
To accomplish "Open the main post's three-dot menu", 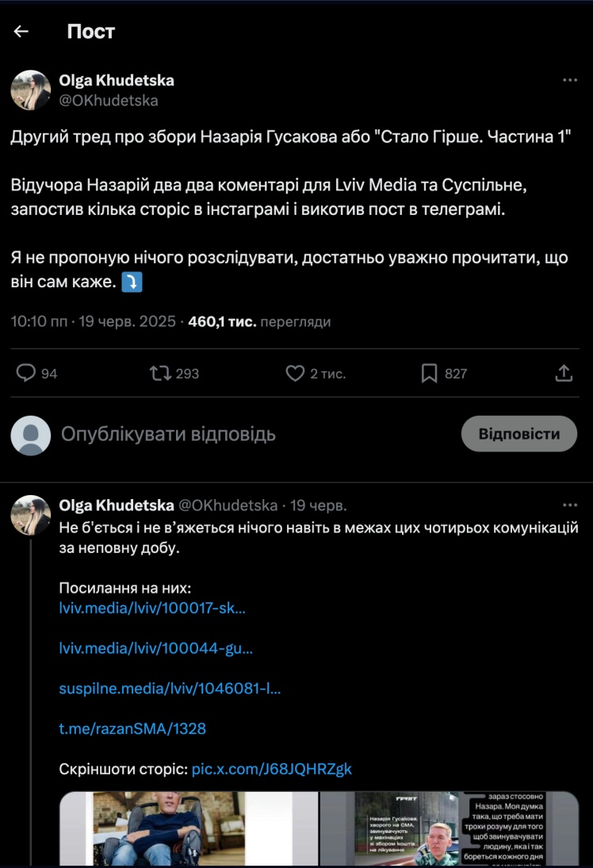I will tap(570, 81).
